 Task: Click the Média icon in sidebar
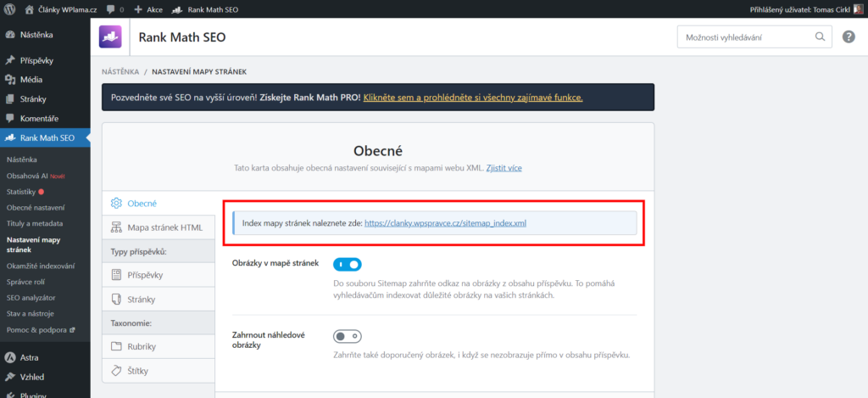click(10, 80)
